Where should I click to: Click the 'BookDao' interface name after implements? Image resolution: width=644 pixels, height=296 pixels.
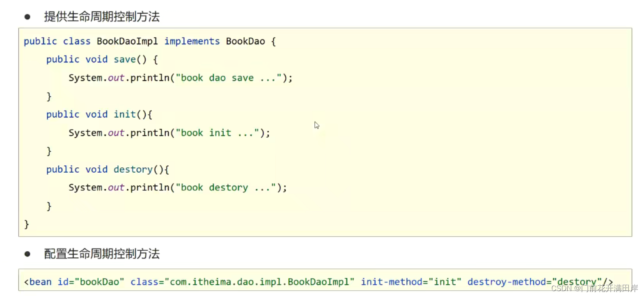(245, 42)
